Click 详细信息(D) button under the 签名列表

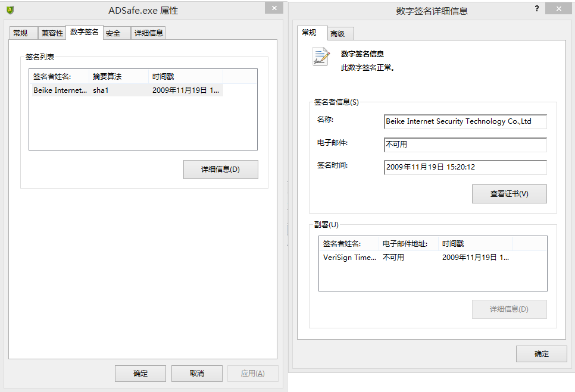pyautogui.click(x=221, y=170)
